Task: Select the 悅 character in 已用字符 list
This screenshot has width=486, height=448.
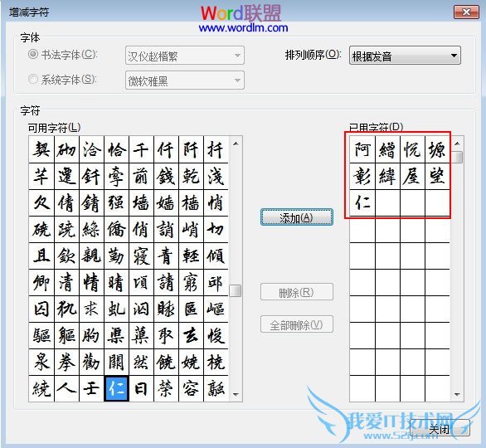Action: 412,149
